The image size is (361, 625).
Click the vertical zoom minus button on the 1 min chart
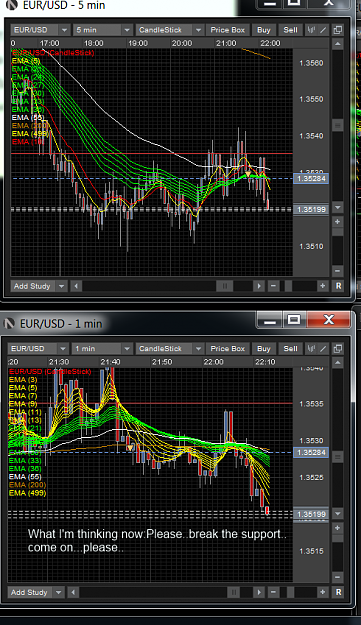point(337,577)
